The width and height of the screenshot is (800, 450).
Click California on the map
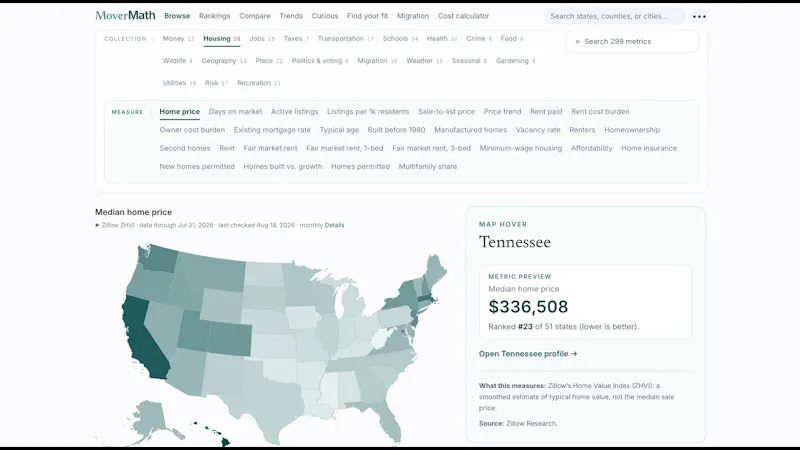coord(144,339)
